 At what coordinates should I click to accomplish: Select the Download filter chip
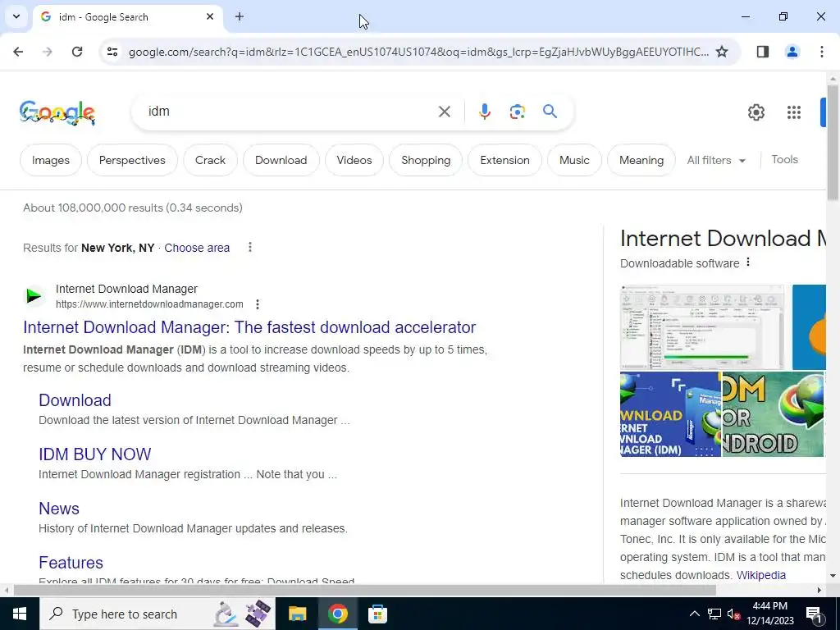(x=281, y=160)
